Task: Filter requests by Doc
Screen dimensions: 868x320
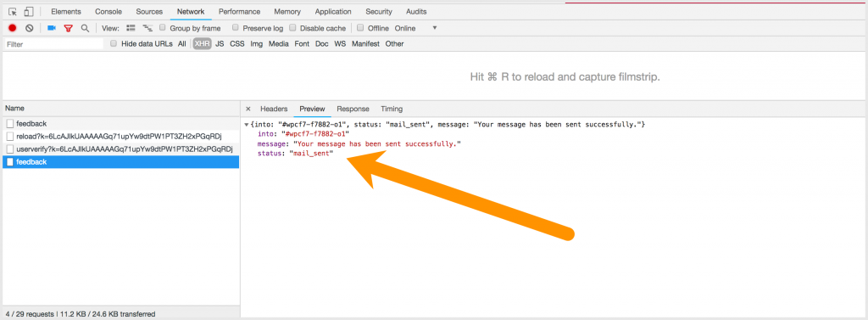Action: point(321,44)
